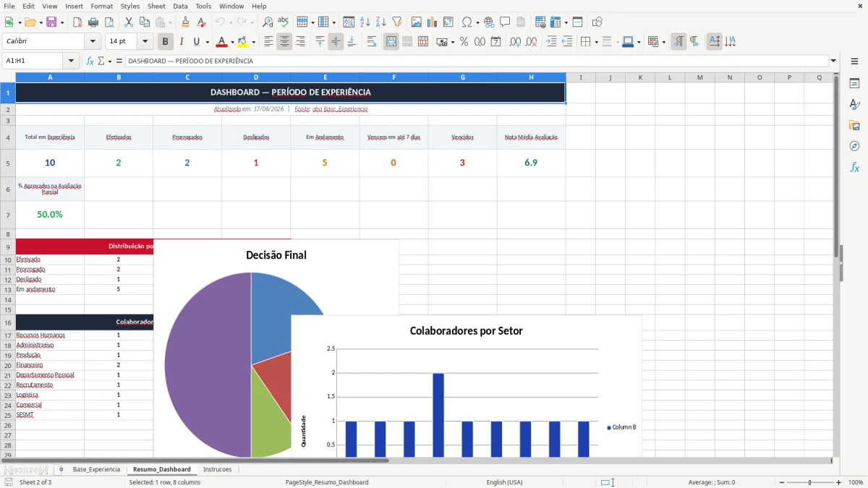
Task: Click the Insert Hyperlink icon
Action: pos(489,22)
